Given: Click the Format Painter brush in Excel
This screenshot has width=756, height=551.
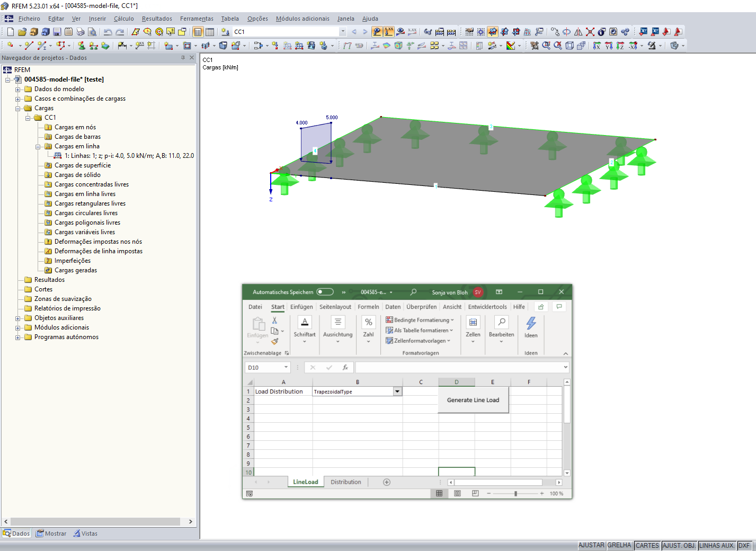Looking at the screenshot, I should [x=274, y=341].
